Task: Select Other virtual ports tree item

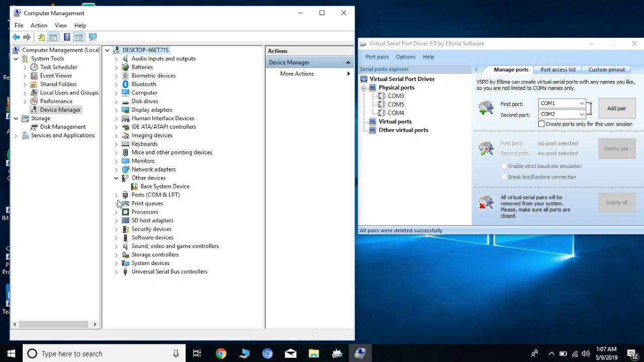Action: (x=404, y=130)
